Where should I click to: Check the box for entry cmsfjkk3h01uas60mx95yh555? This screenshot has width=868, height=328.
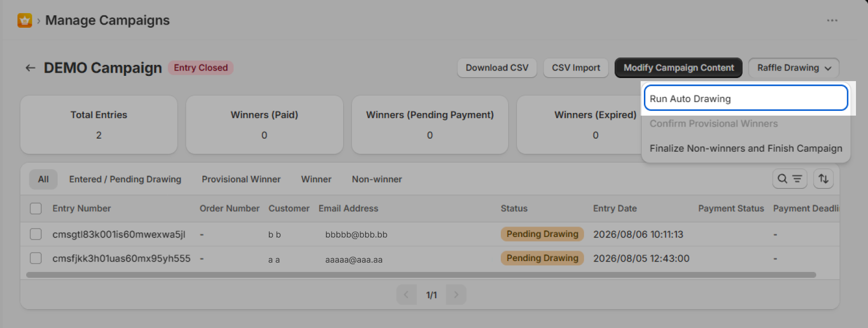(36, 258)
